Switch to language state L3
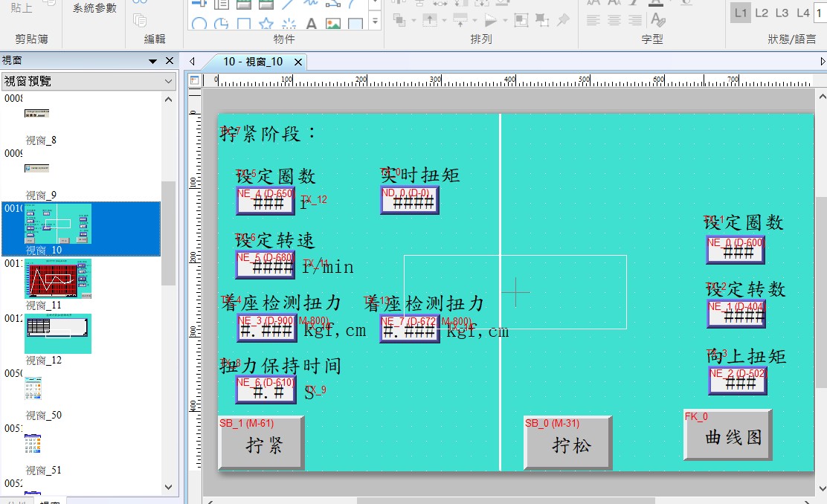827x504 pixels. (x=782, y=13)
